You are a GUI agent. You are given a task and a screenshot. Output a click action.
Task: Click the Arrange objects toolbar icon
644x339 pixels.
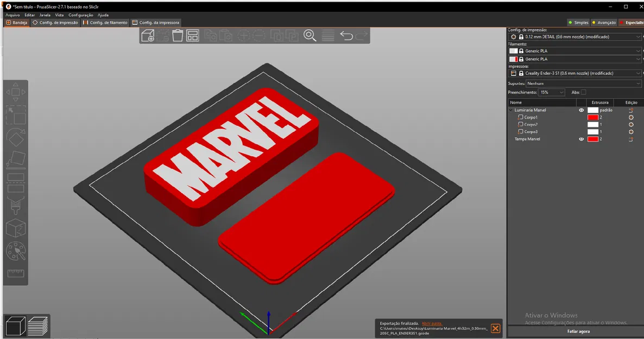click(x=192, y=35)
